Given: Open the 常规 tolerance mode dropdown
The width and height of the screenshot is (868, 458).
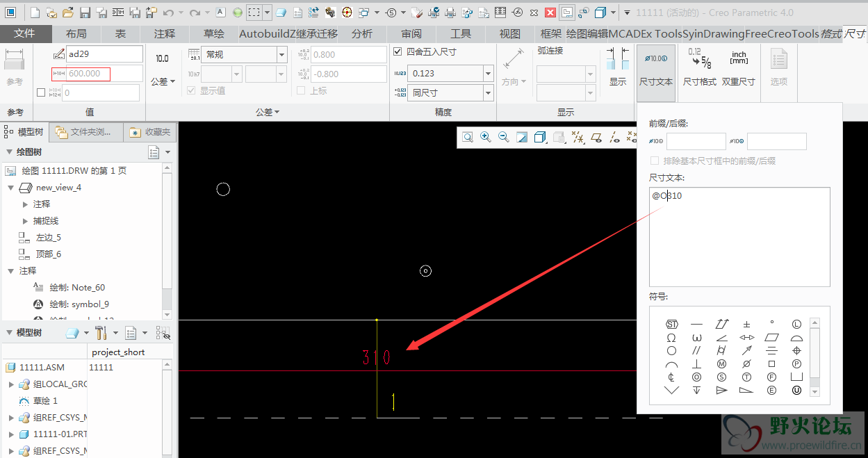Looking at the screenshot, I should click(281, 55).
